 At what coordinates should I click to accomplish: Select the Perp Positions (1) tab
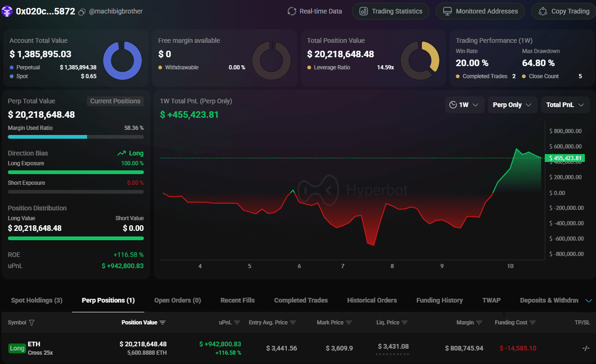tap(108, 300)
